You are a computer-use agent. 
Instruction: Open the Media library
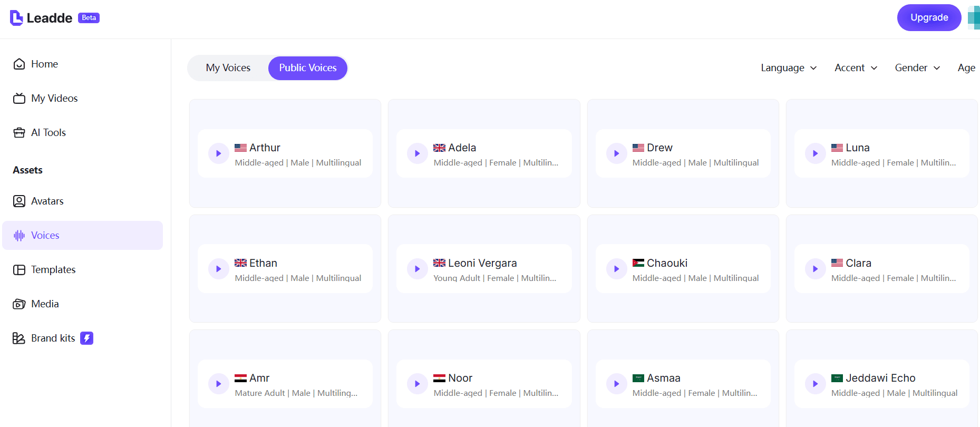[45, 304]
